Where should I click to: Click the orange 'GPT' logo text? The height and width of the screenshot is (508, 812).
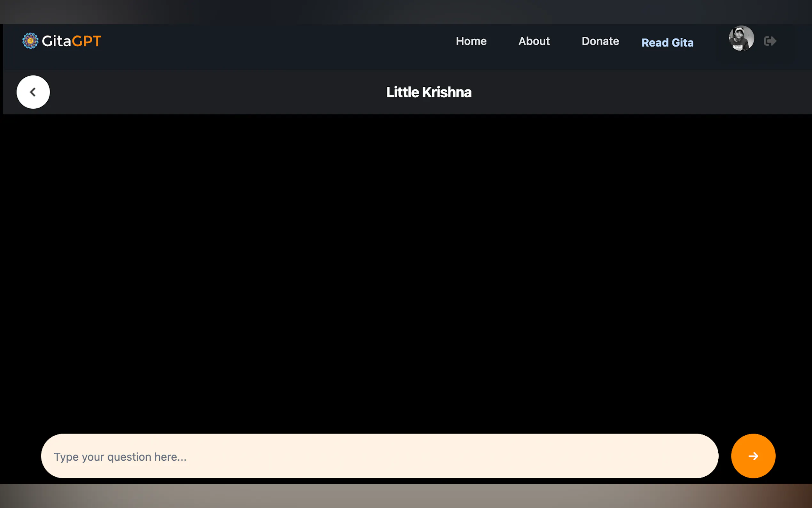point(86,41)
